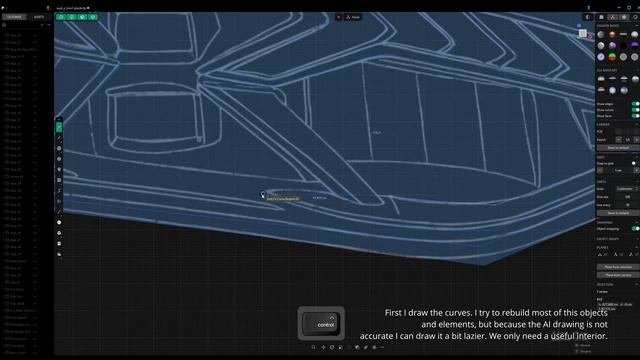Screen dimensions: 640x360
Task: Toggle Object snapping switch
Action: pyautogui.click(x=635, y=229)
